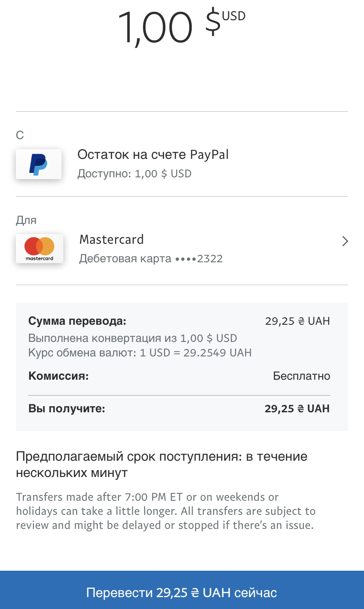Click the 'Бесплатно' fee value
This screenshot has width=364, height=609.
click(302, 376)
